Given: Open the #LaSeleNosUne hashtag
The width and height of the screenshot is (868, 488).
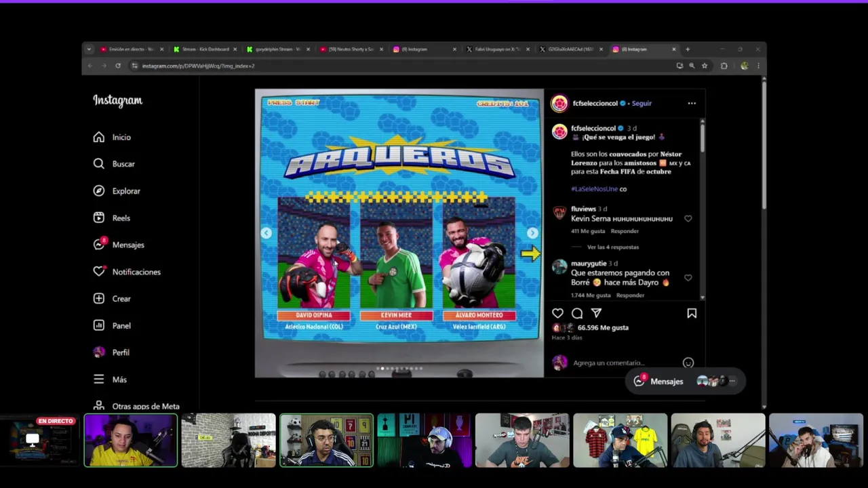Looking at the screenshot, I should [594, 189].
